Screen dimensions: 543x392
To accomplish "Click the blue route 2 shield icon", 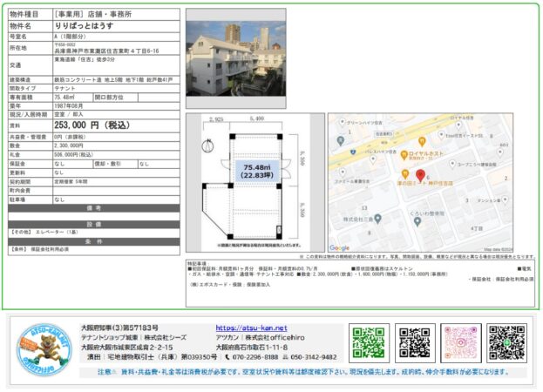I will click(x=352, y=152).
